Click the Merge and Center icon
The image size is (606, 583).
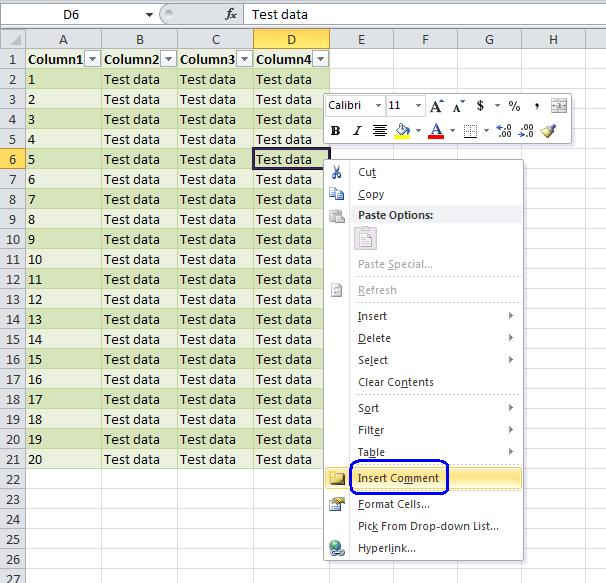point(558,106)
